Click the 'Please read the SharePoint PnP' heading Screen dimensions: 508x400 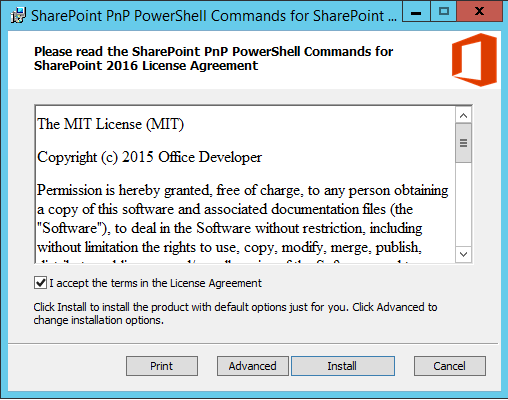[x=213, y=58]
